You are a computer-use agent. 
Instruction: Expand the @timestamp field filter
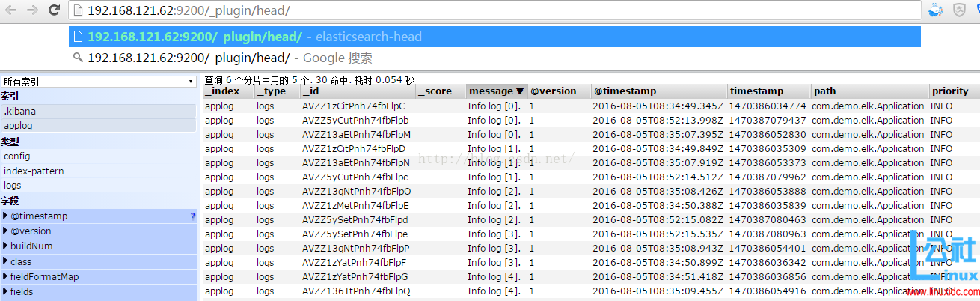[6, 216]
